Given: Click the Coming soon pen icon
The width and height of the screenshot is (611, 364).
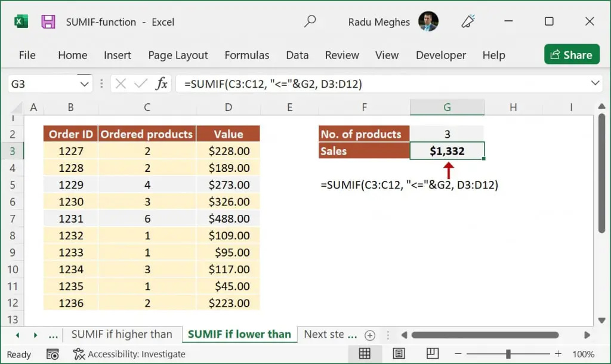Looking at the screenshot, I should click(468, 21).
